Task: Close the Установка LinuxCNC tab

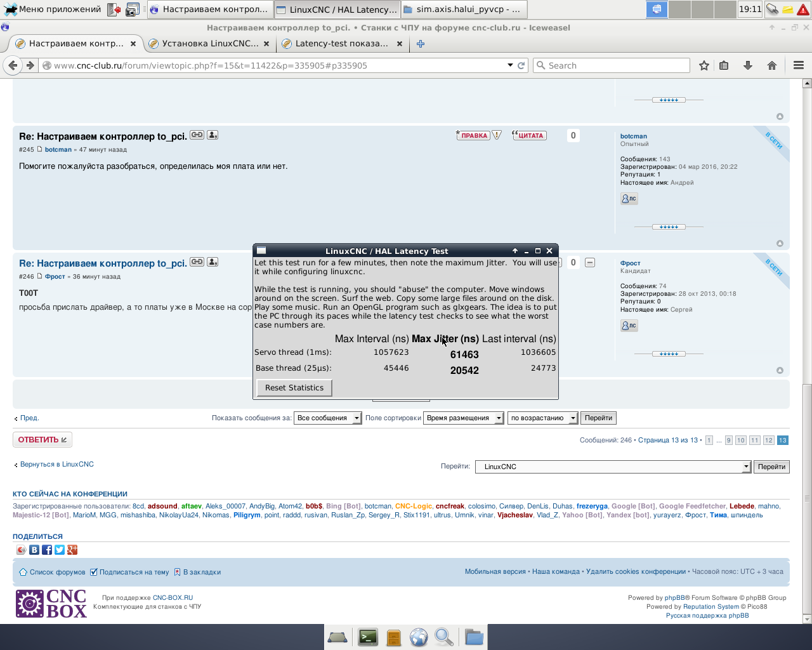Action: tap(266, 44)
